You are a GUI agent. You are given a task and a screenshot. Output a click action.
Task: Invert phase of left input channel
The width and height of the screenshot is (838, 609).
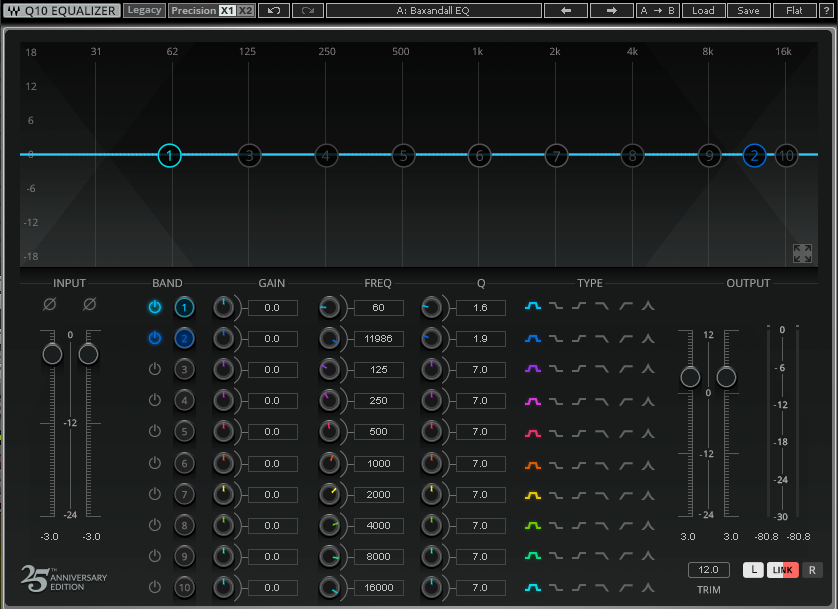[x=49, y=304]
